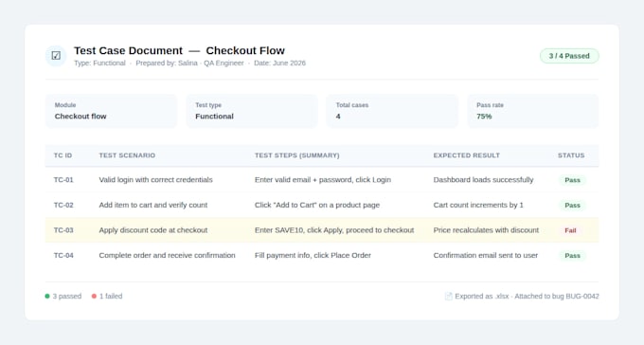This screenshot has width=644, height=345.
Task: Click 'Complete order and receive confirmation' scenario
Action: click(168, 255)
